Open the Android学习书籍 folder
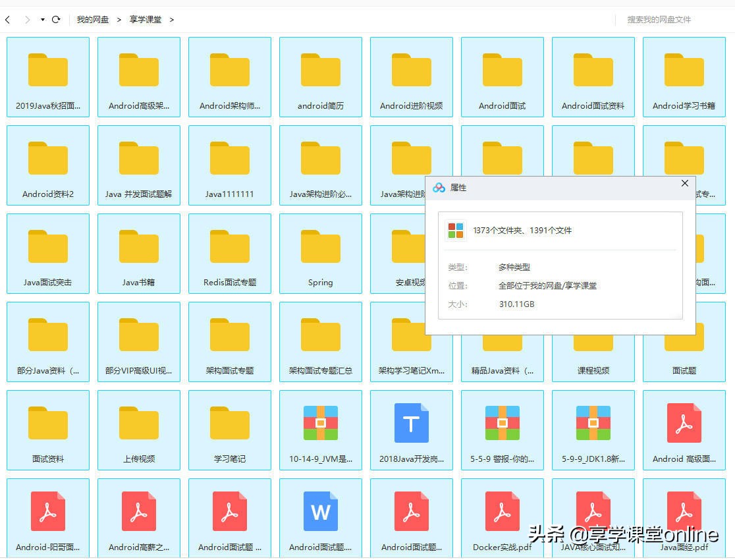 coord(684,77)
